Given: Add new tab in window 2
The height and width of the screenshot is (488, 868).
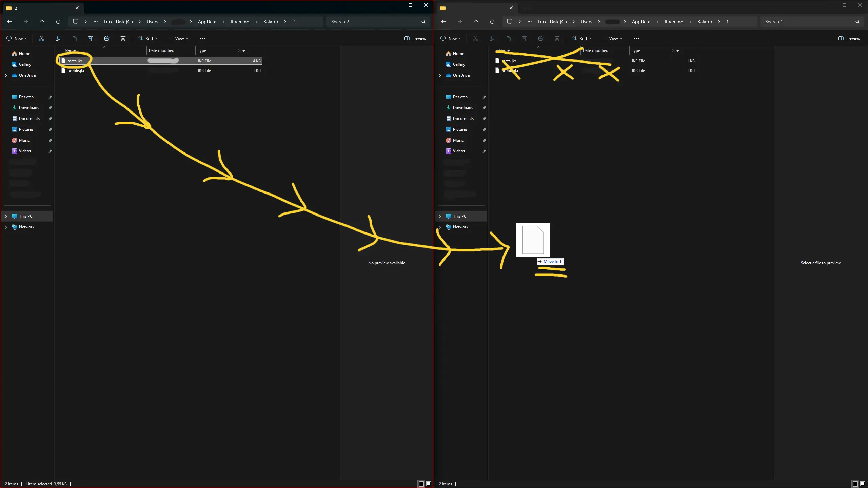Looking at the screenshot, I should tap(92, 8).
